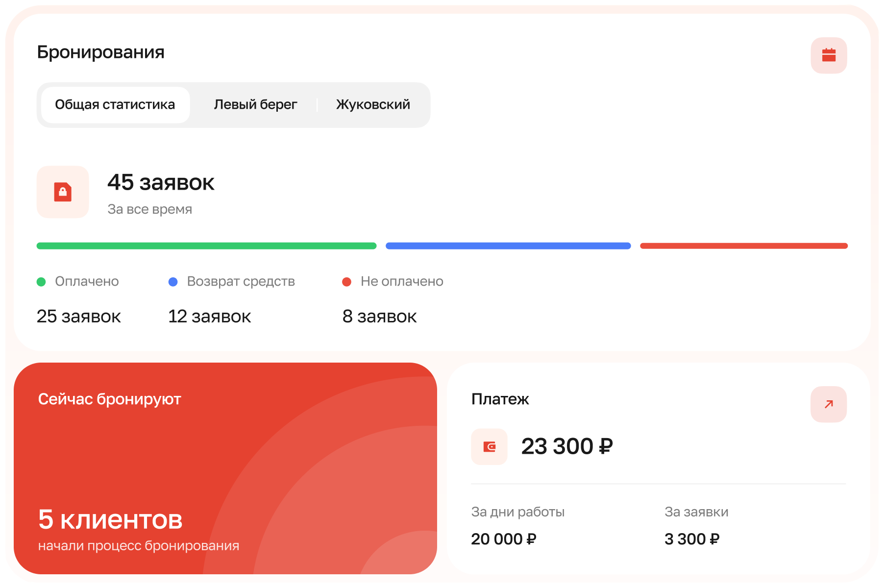Click the 25 заявок value
Viewport: 884px width, 588px height.
79,317
